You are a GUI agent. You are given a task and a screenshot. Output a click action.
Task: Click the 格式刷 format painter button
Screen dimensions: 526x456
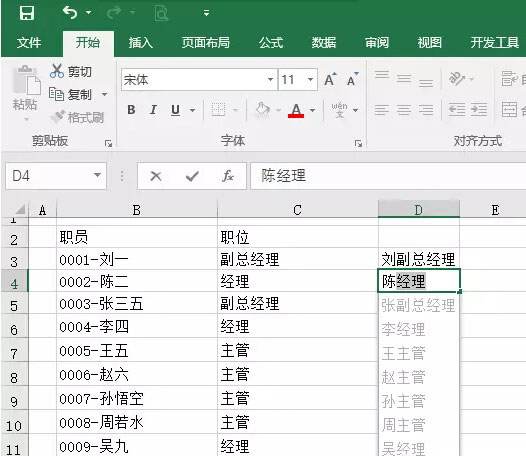[77, 117]
